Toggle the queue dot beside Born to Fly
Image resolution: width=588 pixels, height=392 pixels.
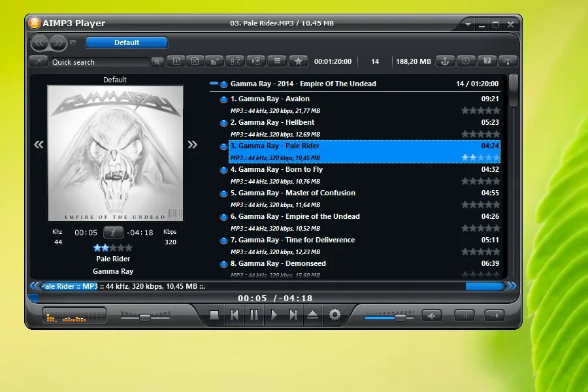tap(223, 170)
